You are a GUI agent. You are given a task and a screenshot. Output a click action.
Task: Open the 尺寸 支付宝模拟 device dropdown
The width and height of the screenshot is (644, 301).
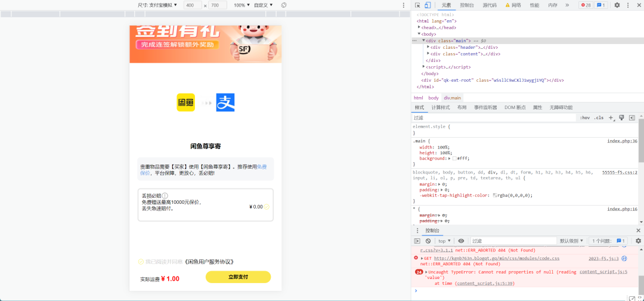157,5
